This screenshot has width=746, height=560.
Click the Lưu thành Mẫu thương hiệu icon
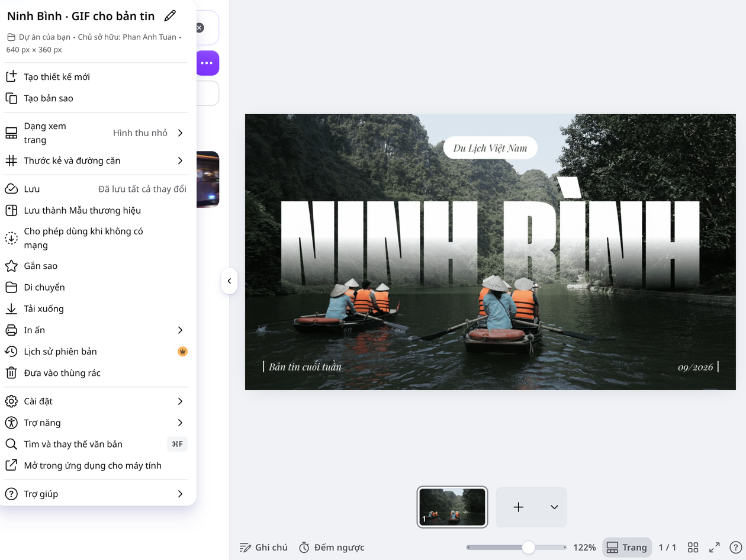coord(11,210)
